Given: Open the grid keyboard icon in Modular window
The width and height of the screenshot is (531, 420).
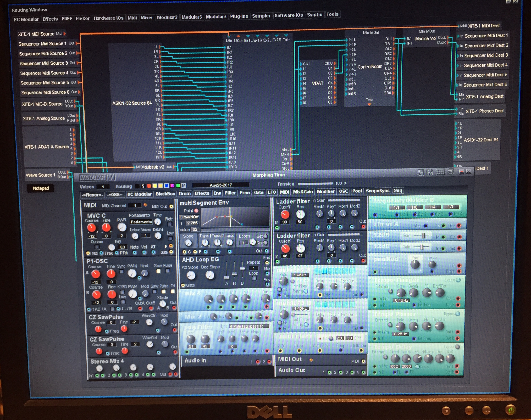Looking at the screenshot, I should tap(440, 172).
